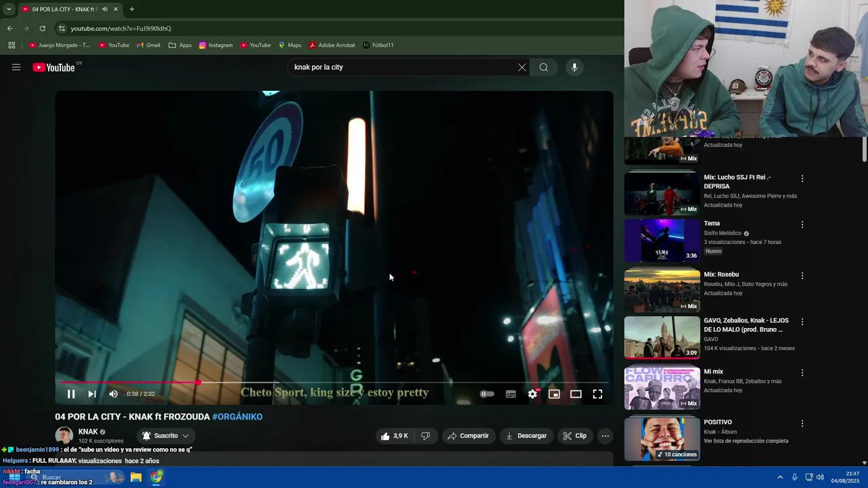Play GAVO LEJOS DE LO MALO thumbnail
The image size is (868, 488).
[x=662, y=337]
